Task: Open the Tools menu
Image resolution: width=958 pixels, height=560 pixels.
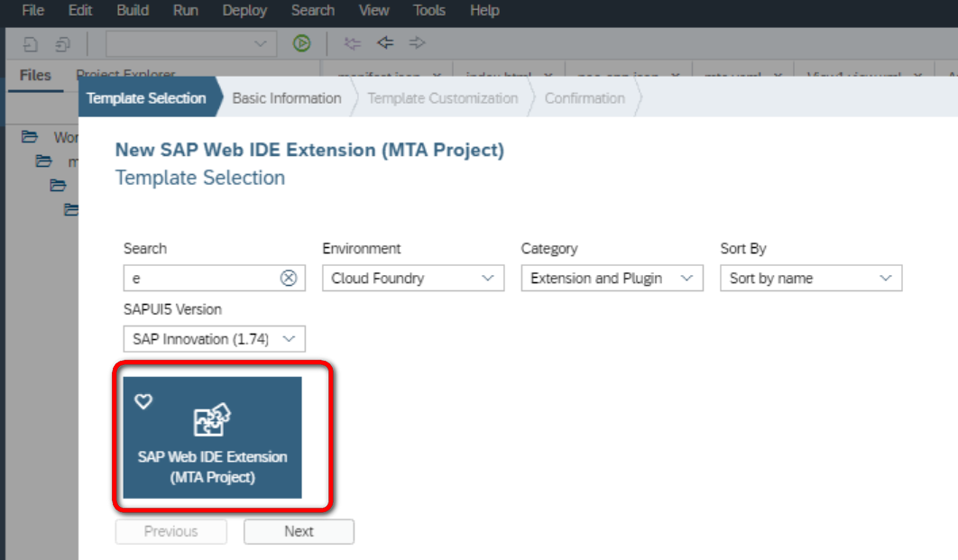Action: [x=428, y=11]
